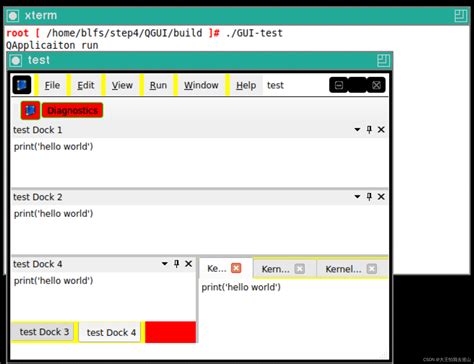Close test Dock 2 panel
Screen dimensions: 474x364
point(381,197)
